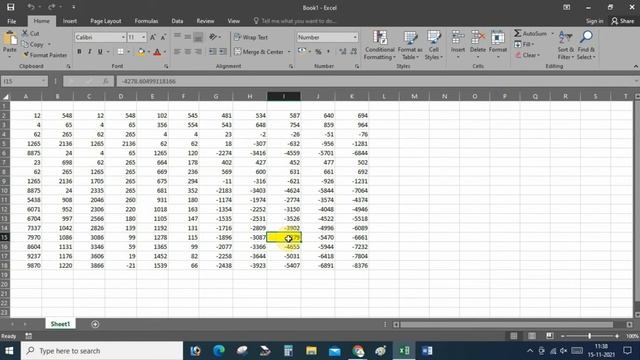Click Increase Indent icon

(x=223, y=52)
